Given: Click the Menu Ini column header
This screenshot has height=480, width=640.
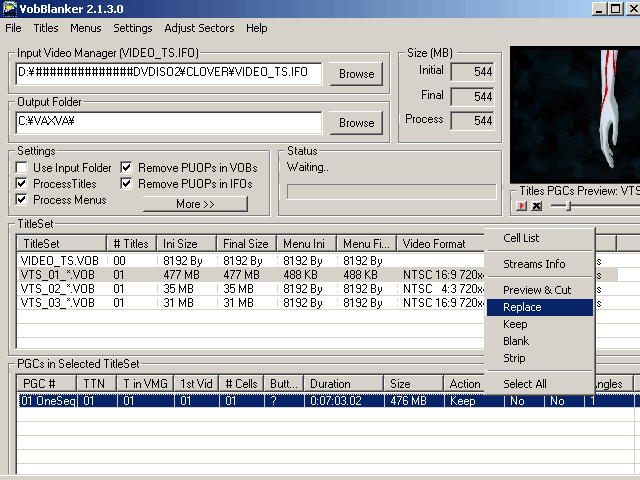Looking at the screenshot, I should 307,244.
